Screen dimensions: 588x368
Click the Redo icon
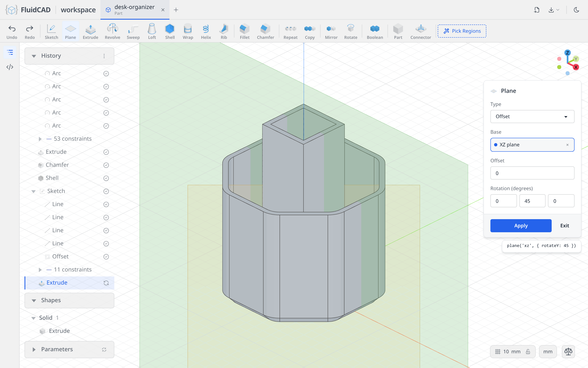coord(30,31)
